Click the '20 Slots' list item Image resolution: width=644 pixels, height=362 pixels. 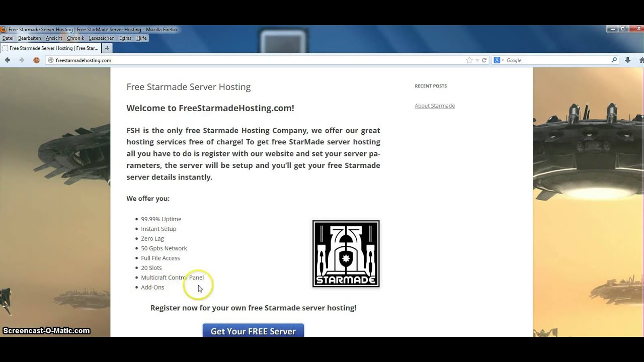151,268
